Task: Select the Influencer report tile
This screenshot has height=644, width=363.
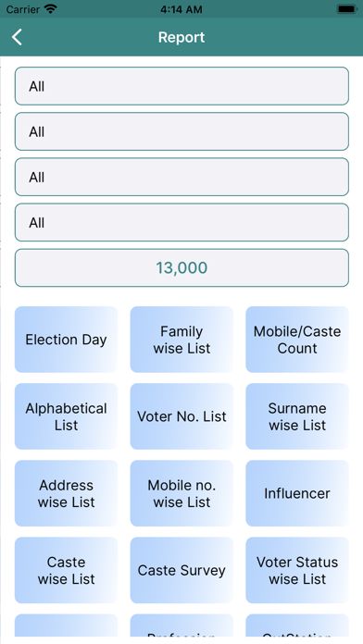Action: click(297, 493)
